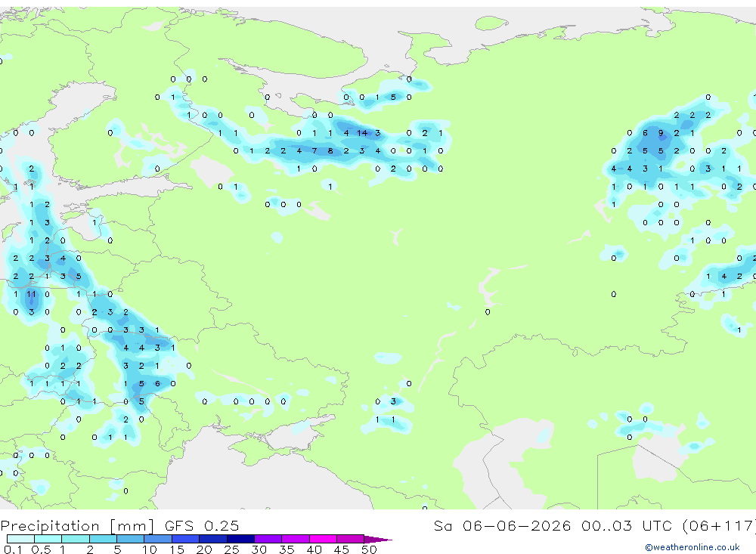The width and height of the screenshot is (756, 554).
Task: Pick the dark navy 25–30 mm swatch
Action: coord(240,539)
